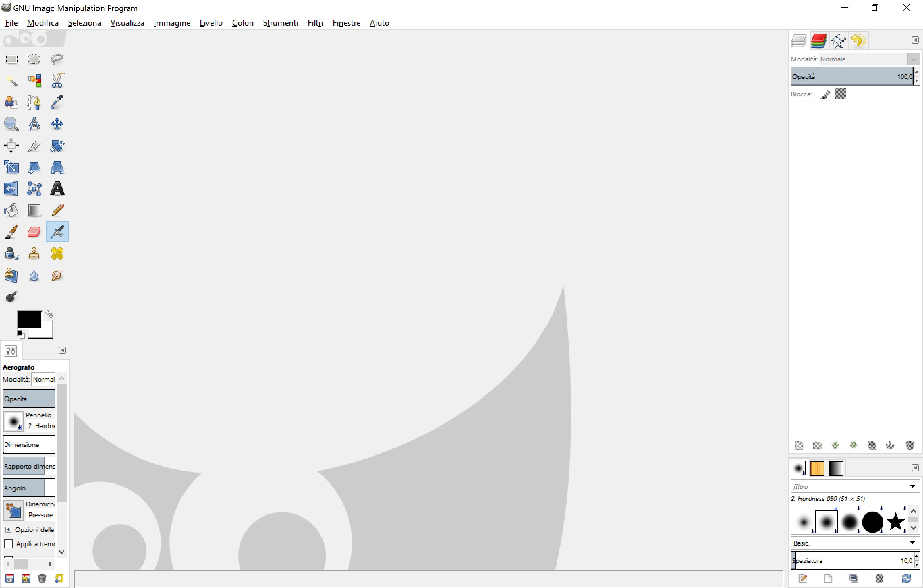Select the Ellipse Select tool
The image size is (923, 588).
[x=34, y=59]
